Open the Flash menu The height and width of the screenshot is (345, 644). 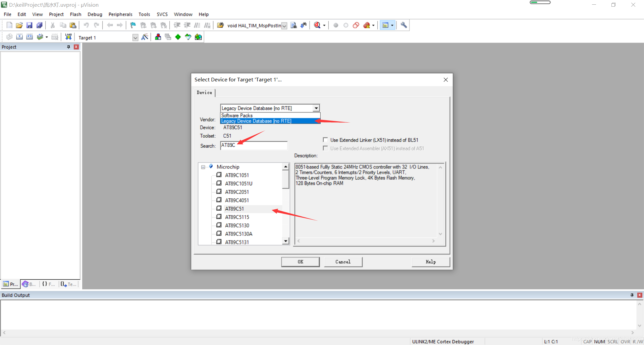point(75,14)
